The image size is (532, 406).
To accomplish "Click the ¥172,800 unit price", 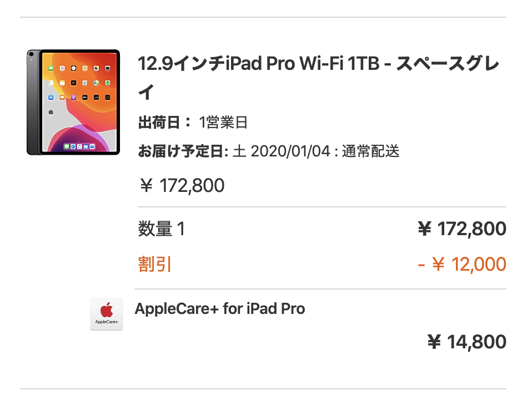I will pyautogui.click(x=182, y=185).
